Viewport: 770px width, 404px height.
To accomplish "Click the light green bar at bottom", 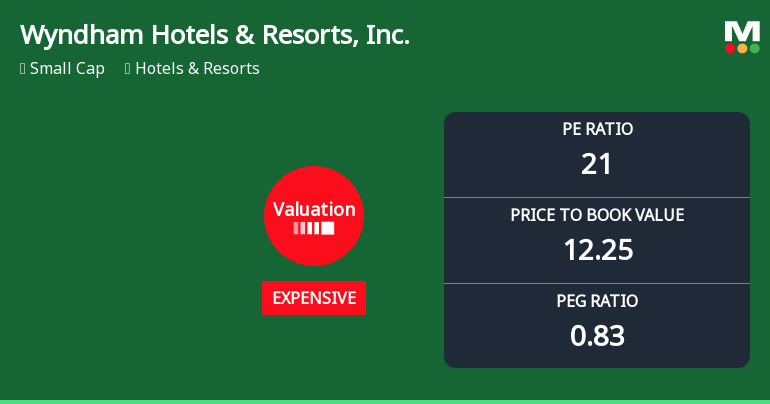I will coord(385,401).
